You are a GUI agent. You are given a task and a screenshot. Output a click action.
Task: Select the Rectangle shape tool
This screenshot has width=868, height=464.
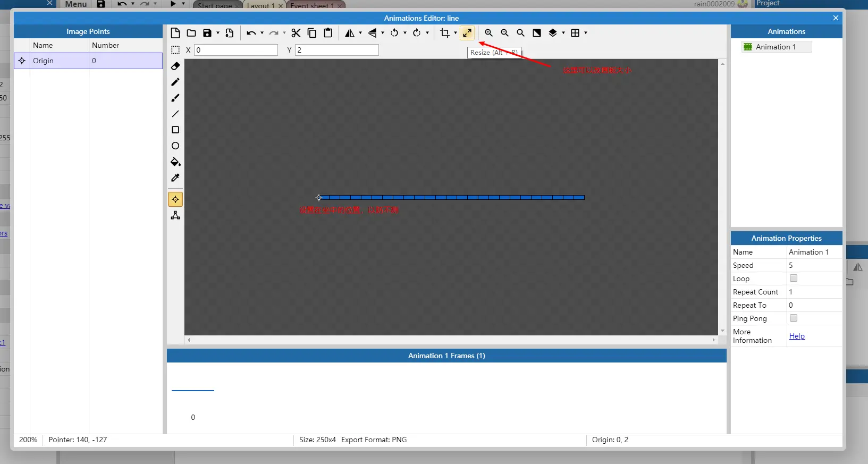(x=175, y=130)
